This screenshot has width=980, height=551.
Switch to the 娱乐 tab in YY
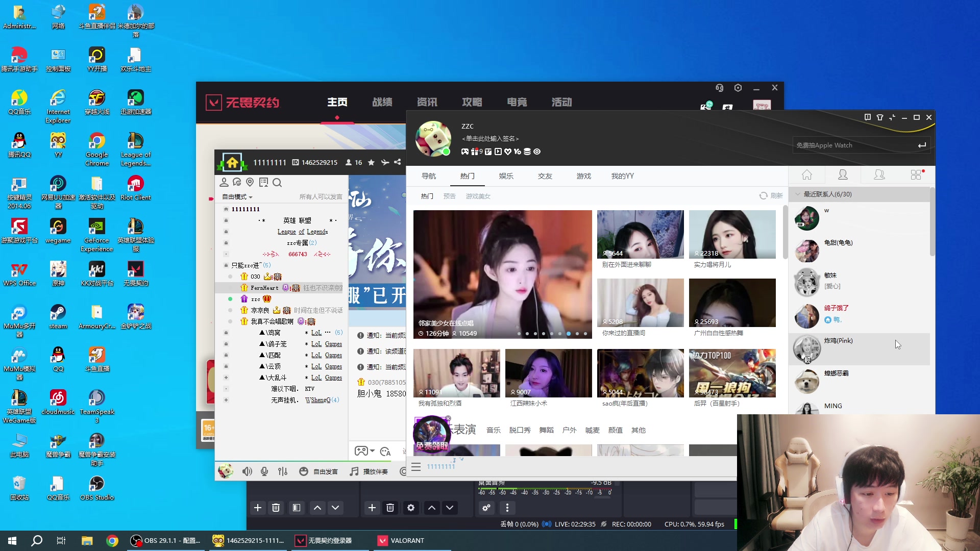(506, 176)
